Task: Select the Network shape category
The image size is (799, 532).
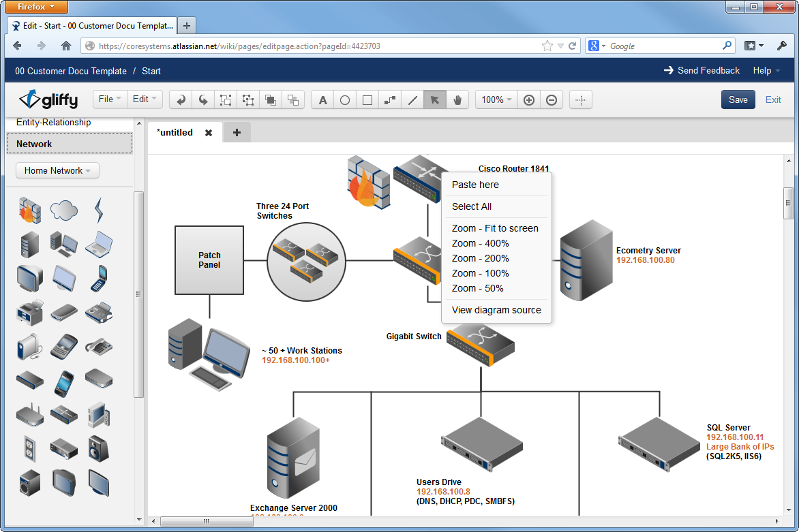Action: coord(70,144)
